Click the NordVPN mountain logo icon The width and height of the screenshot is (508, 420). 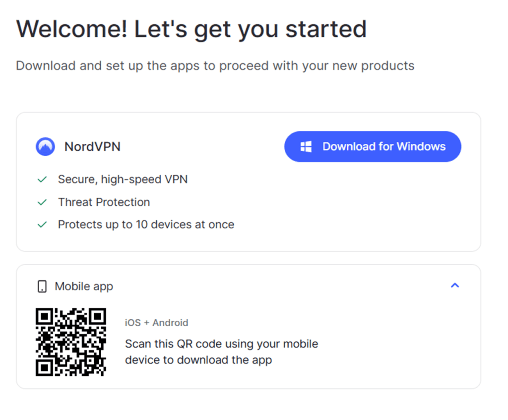[x=45, y=147]
